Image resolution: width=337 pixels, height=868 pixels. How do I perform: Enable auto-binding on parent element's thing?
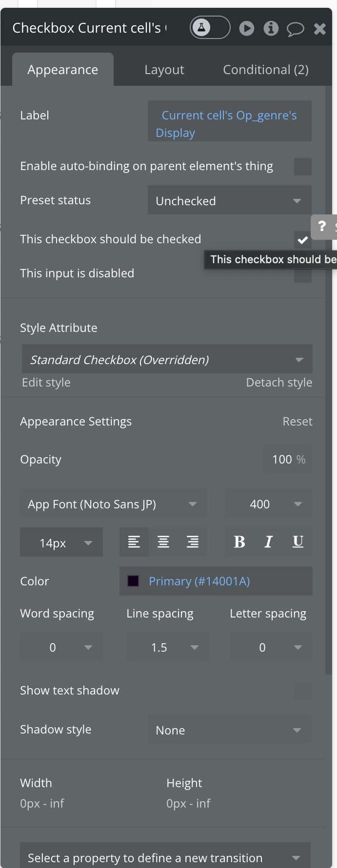pos(302,167)
